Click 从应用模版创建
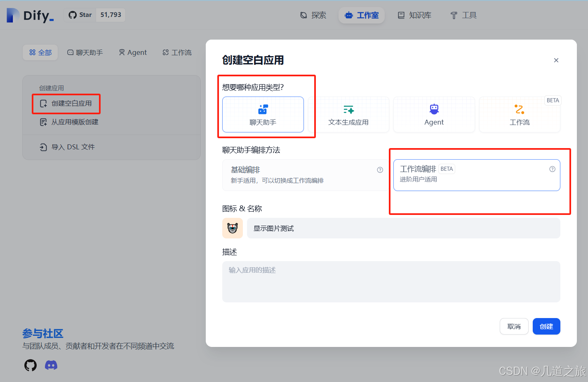The width and height of the screenshot is (588, 382). click(x=69, y=122)
